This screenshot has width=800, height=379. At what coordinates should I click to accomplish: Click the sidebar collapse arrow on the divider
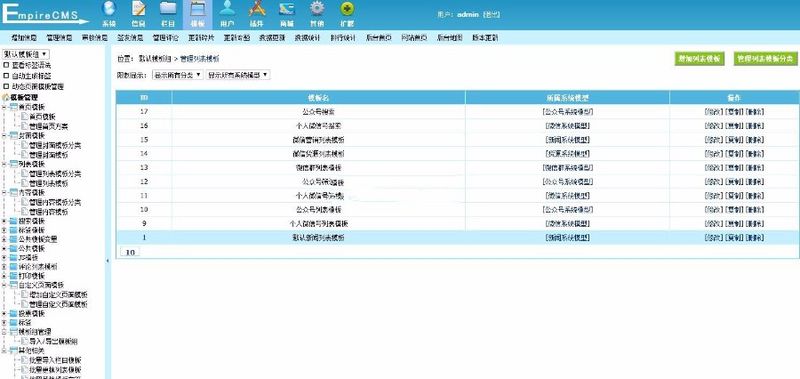click(x=108, y=261)
